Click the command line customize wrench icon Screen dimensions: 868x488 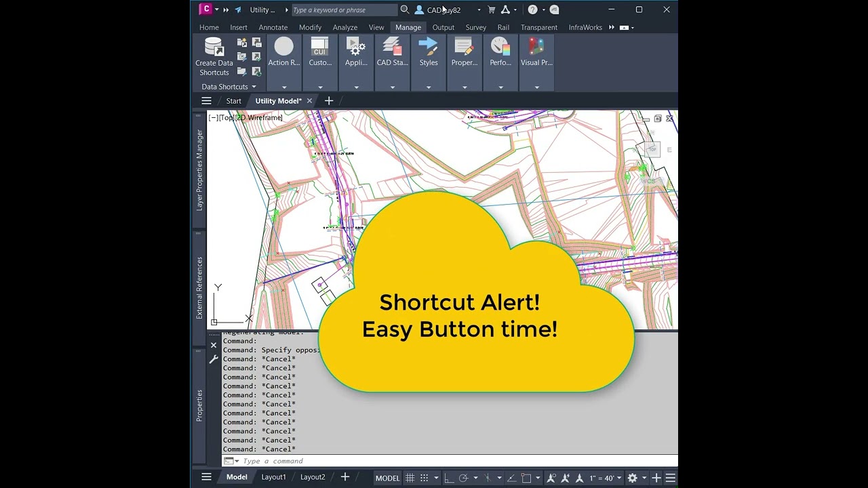(x=214, y=359)
